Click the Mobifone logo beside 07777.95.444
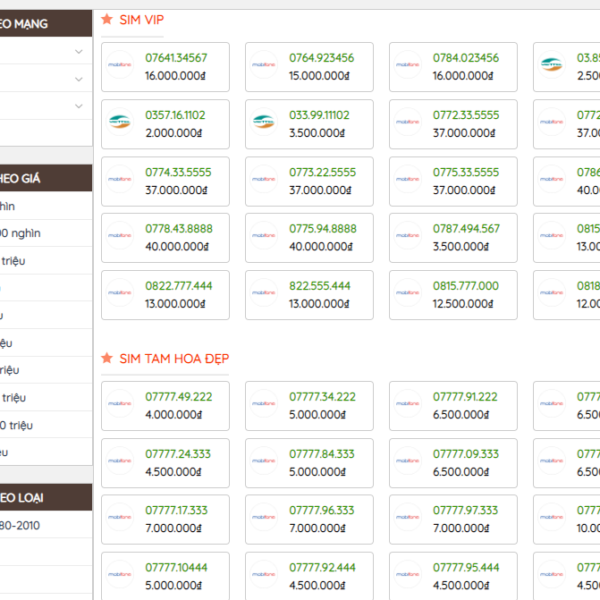 pyautogui.click(x=408, y=576)
